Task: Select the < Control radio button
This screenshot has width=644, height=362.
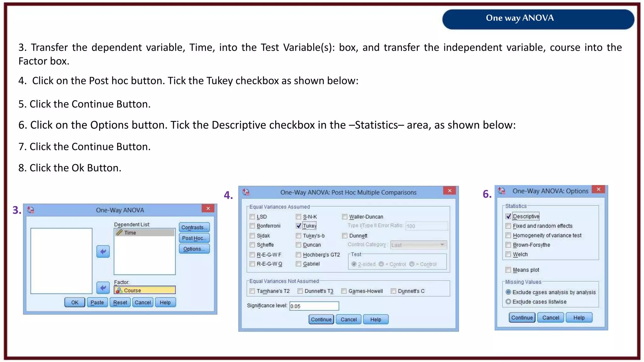Action: [381, 264]
